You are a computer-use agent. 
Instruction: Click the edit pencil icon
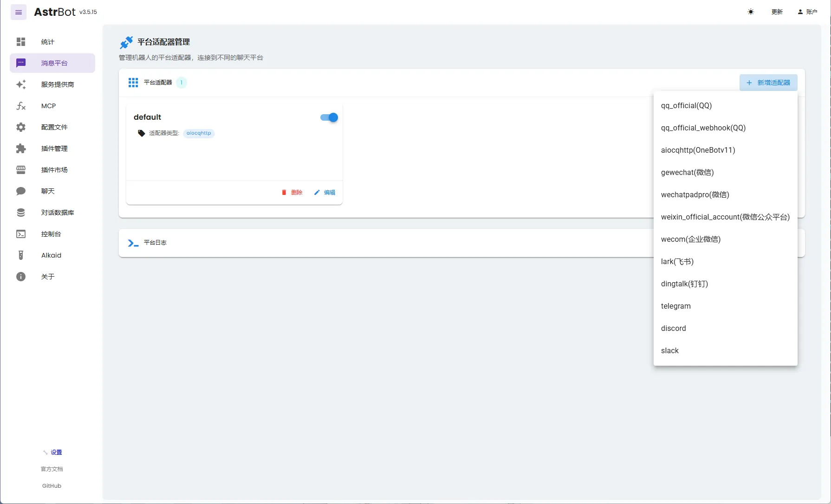(317, 192)
